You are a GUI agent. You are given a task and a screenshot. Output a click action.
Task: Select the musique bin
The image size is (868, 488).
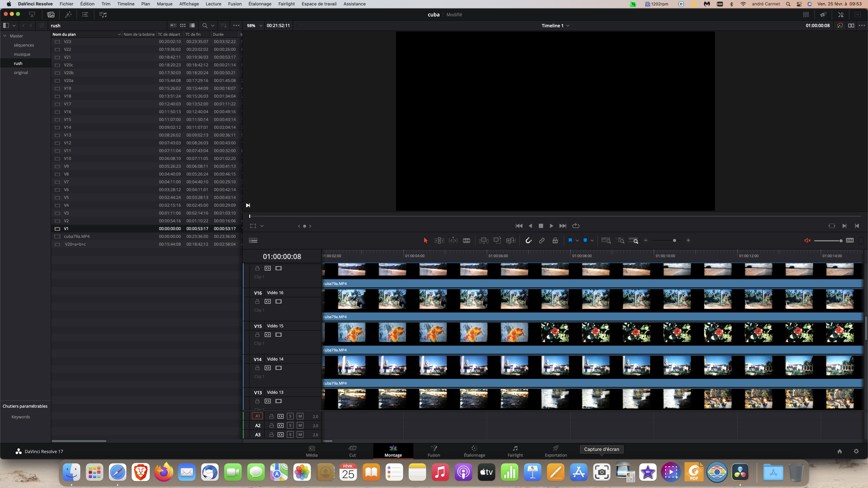[x=22, y=54]
